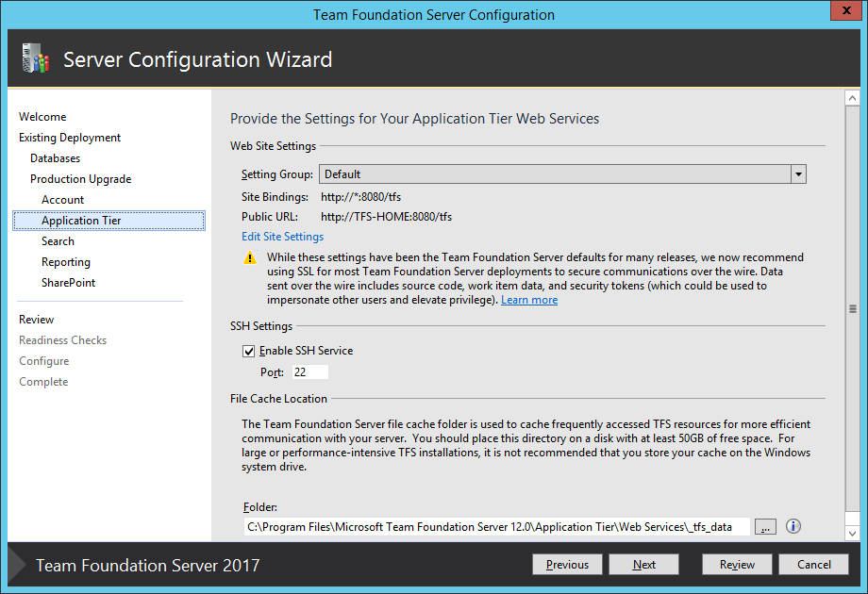Click the Server Configuration Wizard header title
This screenshot has height=594, width=868.
coord(197,59)
